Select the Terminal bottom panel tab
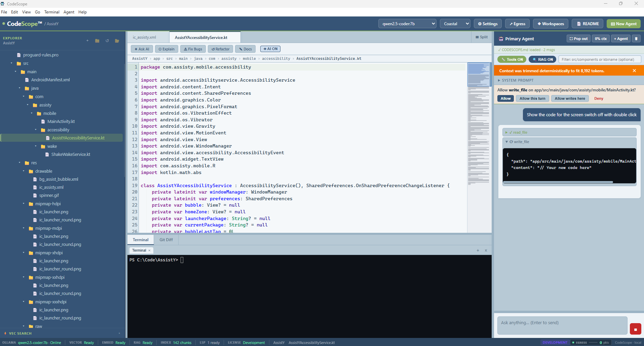This screenshot has height=346, width=644. tap(141, 240)
